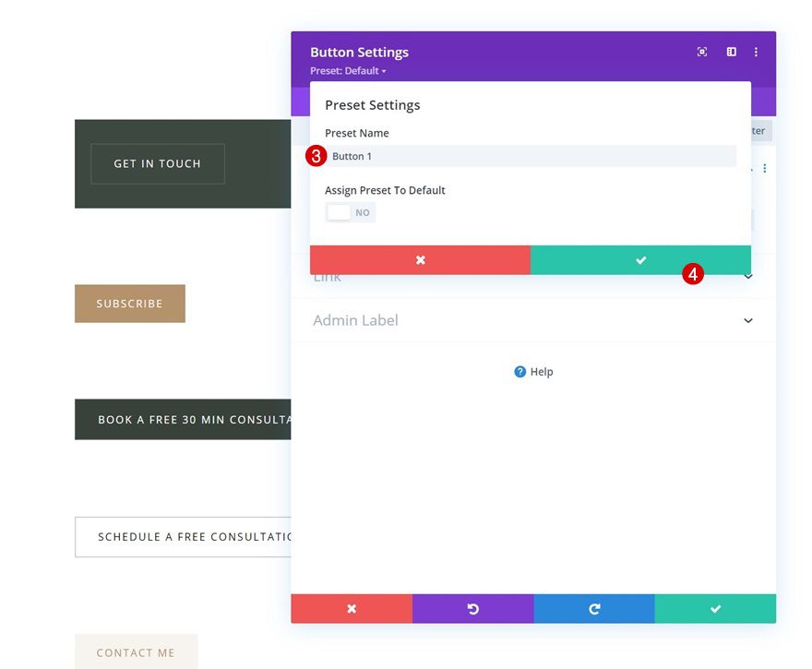Image resolution: width=812 pixels, height=669 pixels.
Task: Cancel preset naming with the red X
Action: [420, 260]
